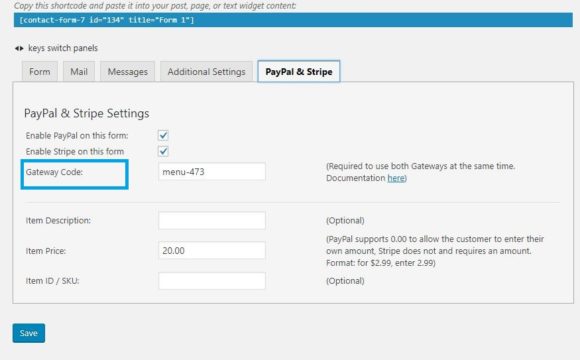Focus the Item ID / SKU field
The image size is (580, 360).
pos(212,281)
